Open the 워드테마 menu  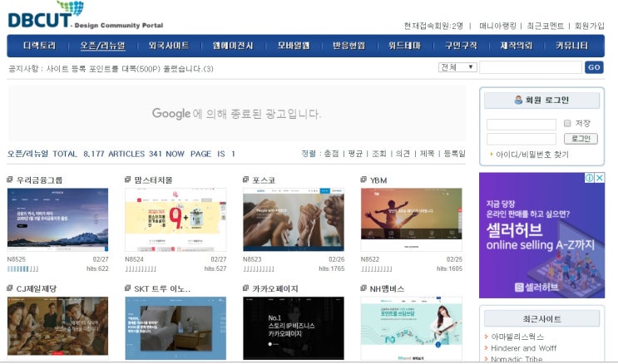[x=404, y=46]
